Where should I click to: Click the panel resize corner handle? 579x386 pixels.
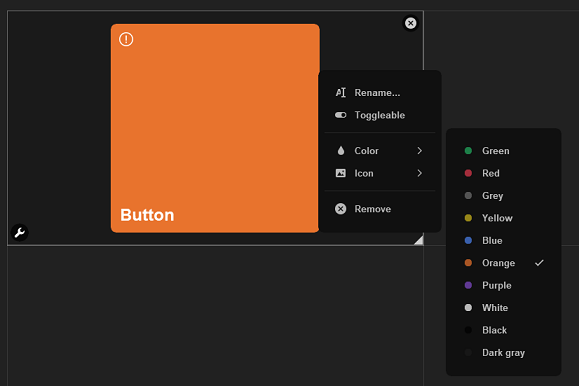(419, 240)
